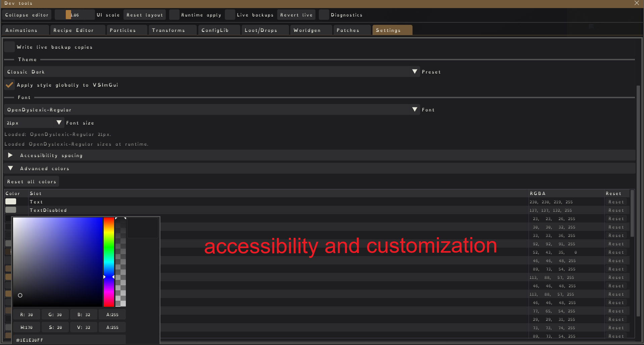Select the Worldgen tab

[x=311, y=30]
